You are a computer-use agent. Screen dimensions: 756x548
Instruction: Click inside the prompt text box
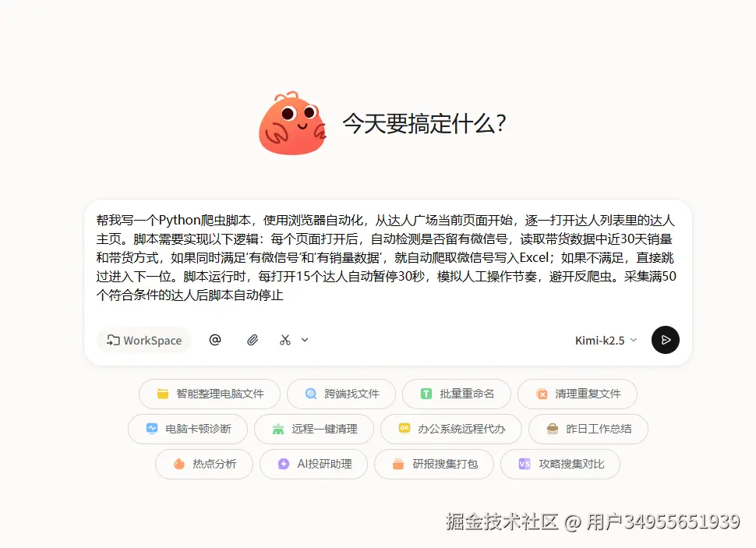(x=387, y=257)
